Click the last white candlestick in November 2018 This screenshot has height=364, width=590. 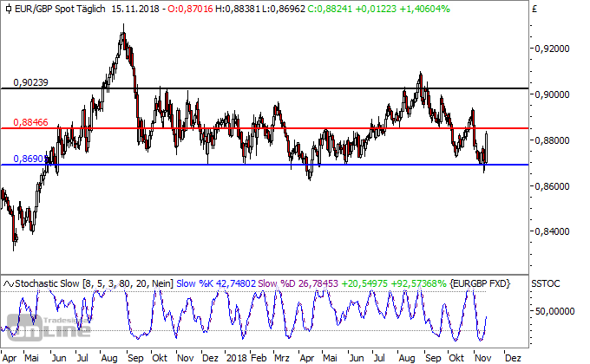click(487, 147)
